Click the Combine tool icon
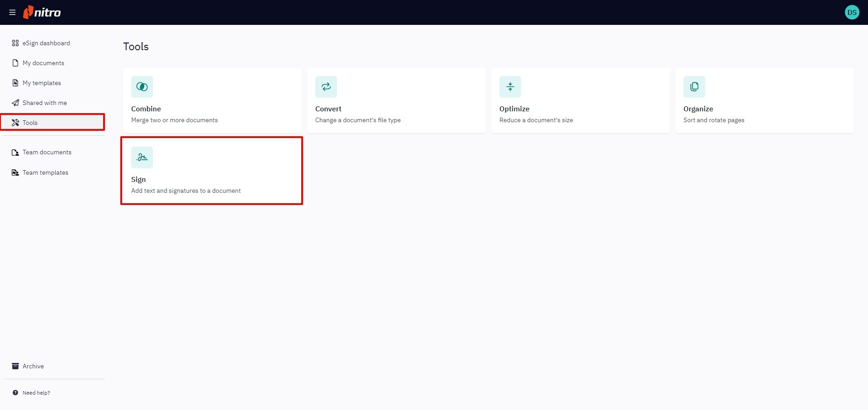Viewport: 868px width, 410px height. click(142, 87)
